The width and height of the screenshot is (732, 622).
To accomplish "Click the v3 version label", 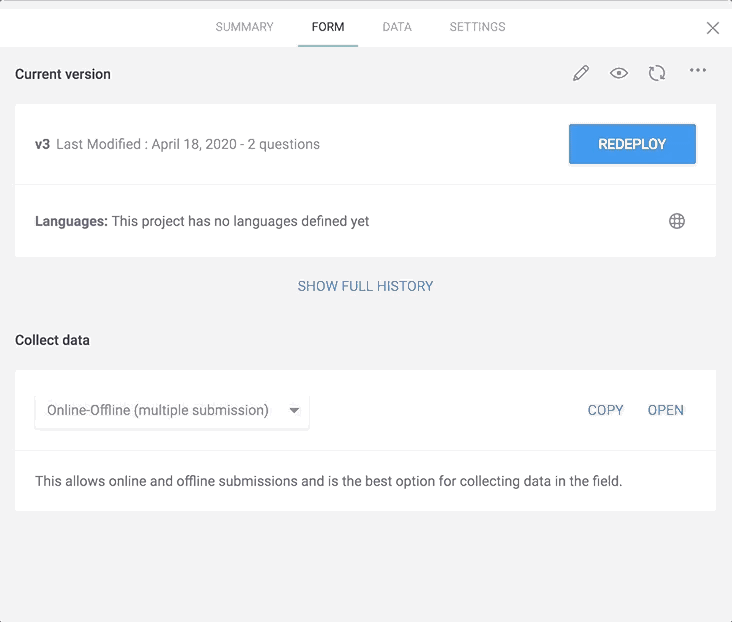I will pos(42,144).
